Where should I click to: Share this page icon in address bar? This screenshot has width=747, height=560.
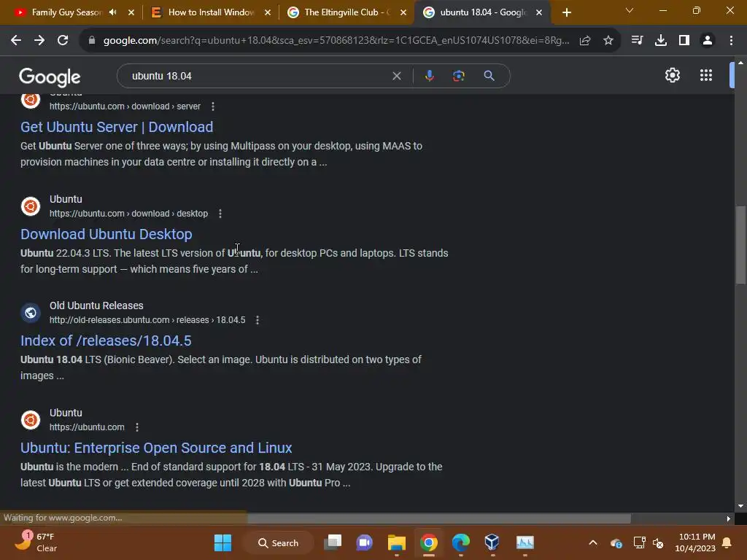pos(585,41)
